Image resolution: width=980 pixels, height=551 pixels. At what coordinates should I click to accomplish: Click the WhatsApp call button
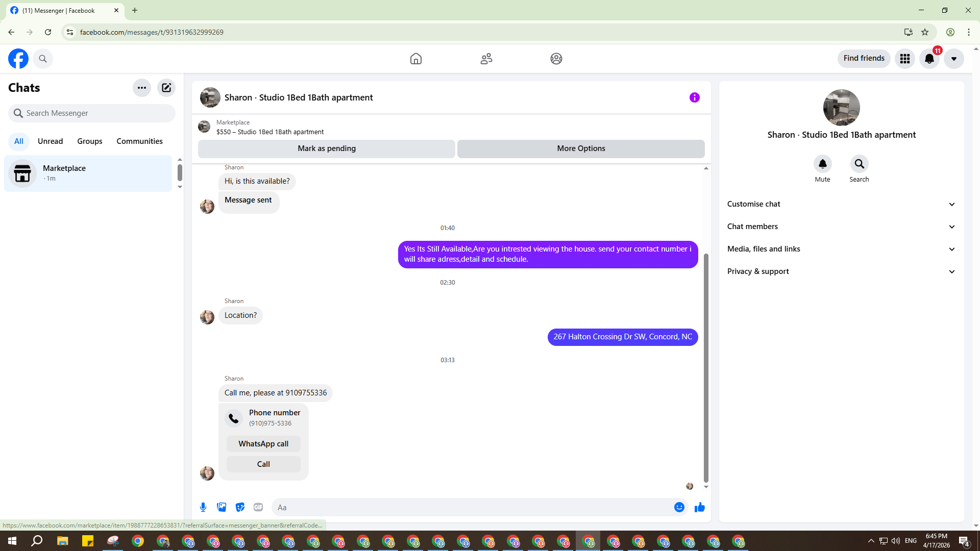[x=263, y=444]
